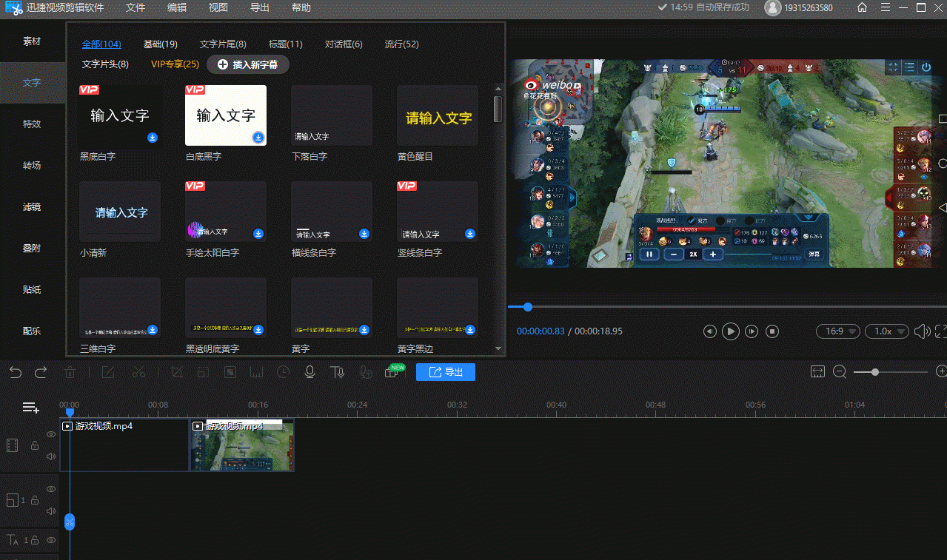Click the template list scrollbar up arrow
947x560 pixels.
[x=498, y=90]
